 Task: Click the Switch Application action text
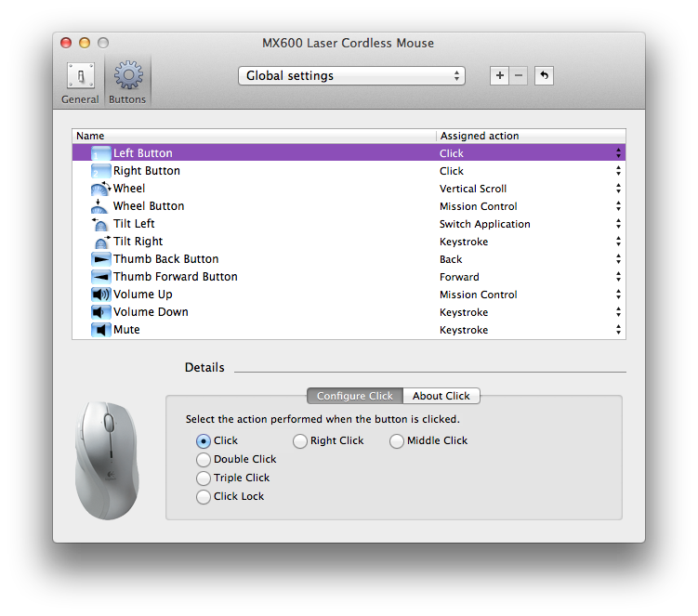485,224
